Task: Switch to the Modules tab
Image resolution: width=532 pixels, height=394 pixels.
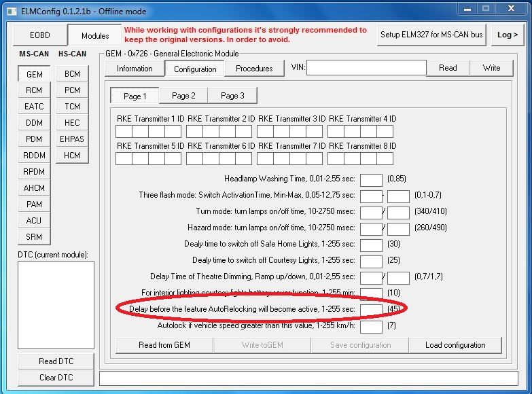Action: (95, 35)
